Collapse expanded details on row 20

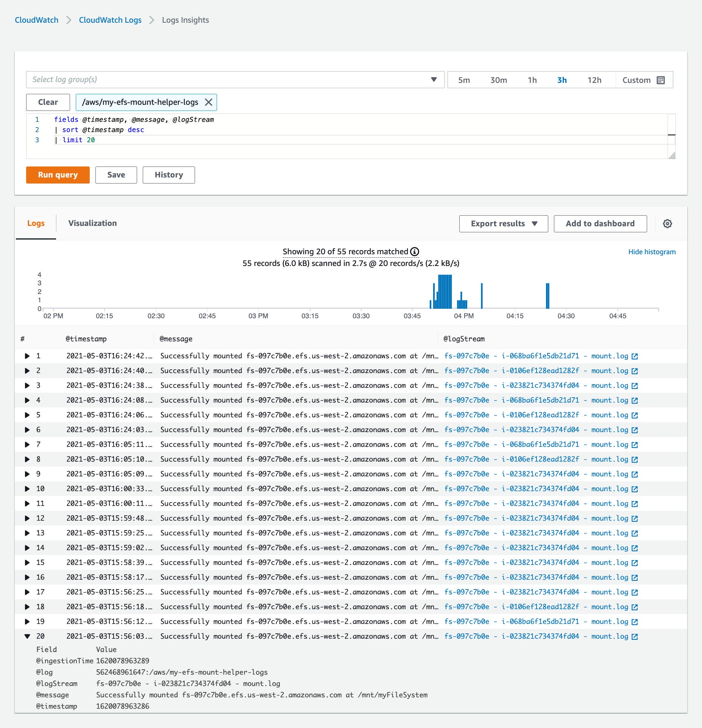(27, 636)
